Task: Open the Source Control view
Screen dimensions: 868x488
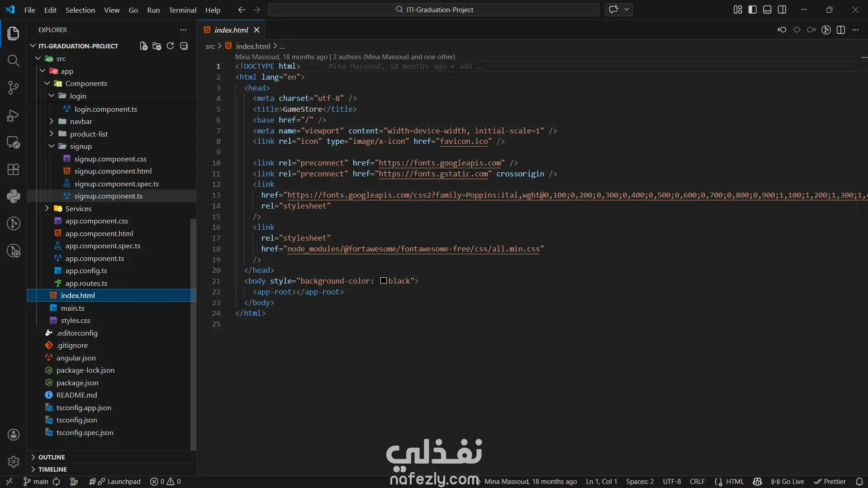Action: [14, 88]
